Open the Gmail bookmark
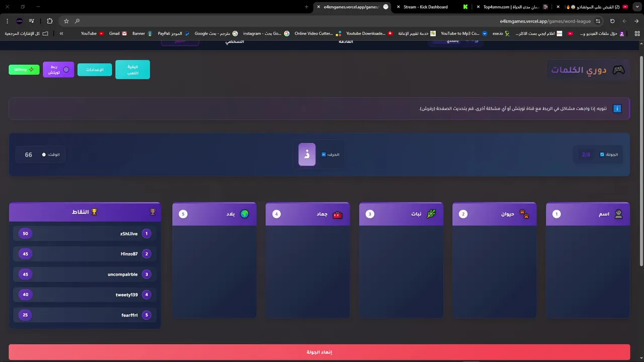 (118, 34)
